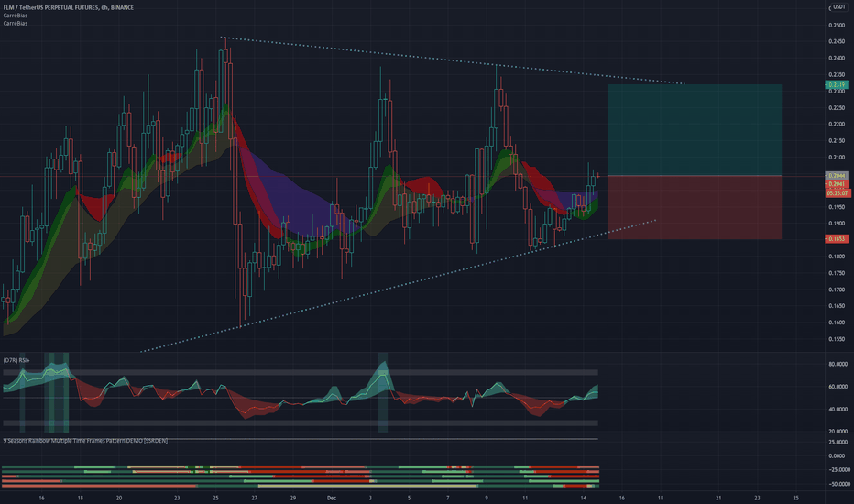Click the 80.0000 RSI scale label
Image resolution: width=854 pixels, height=504 pixels.
pos(838,364)
